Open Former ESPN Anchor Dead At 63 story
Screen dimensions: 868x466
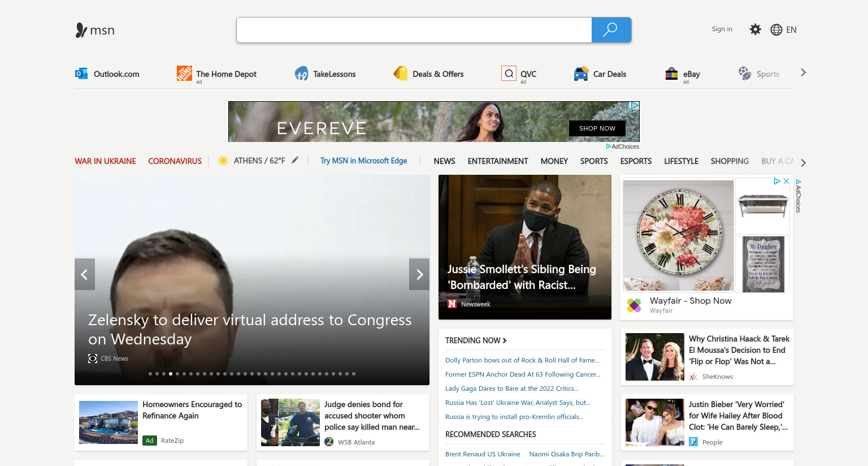523,374
